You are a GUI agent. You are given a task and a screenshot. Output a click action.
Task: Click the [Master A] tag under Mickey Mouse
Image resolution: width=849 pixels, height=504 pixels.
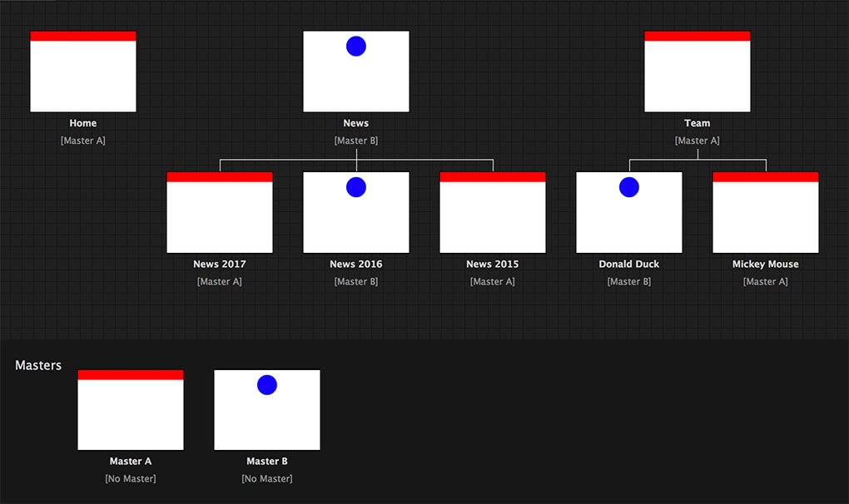click(x=765, y=282)
